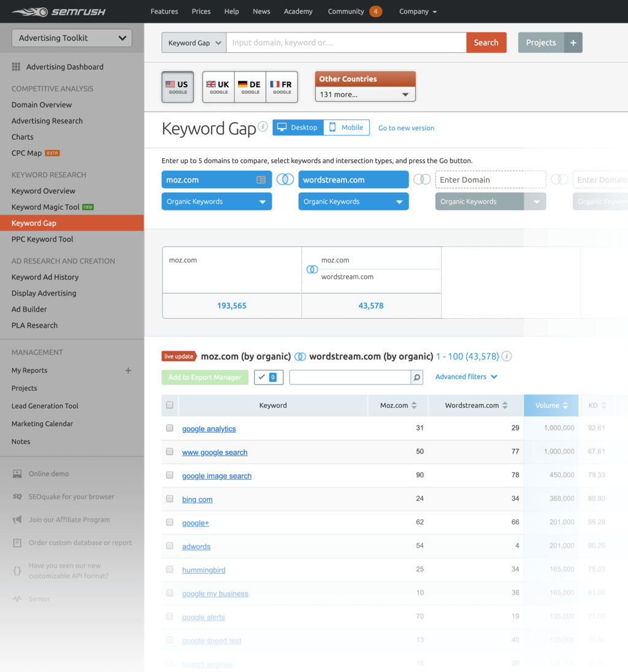
Task: Click the plus icon next to Projects
Action: [x=572, y=42]
